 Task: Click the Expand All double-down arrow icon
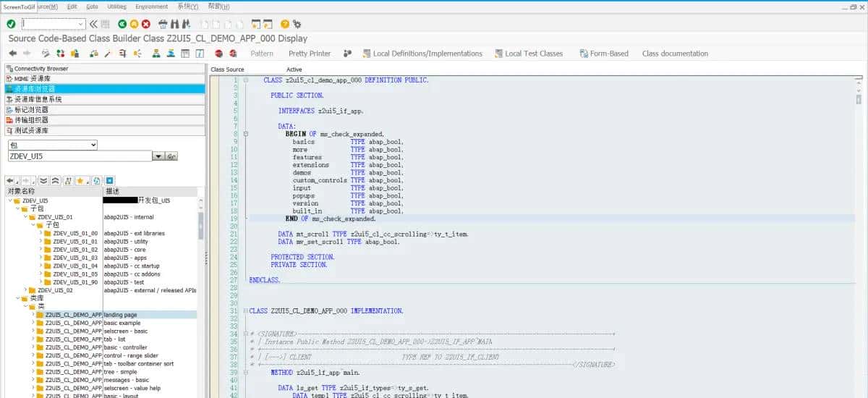click(x=43, y=180)
